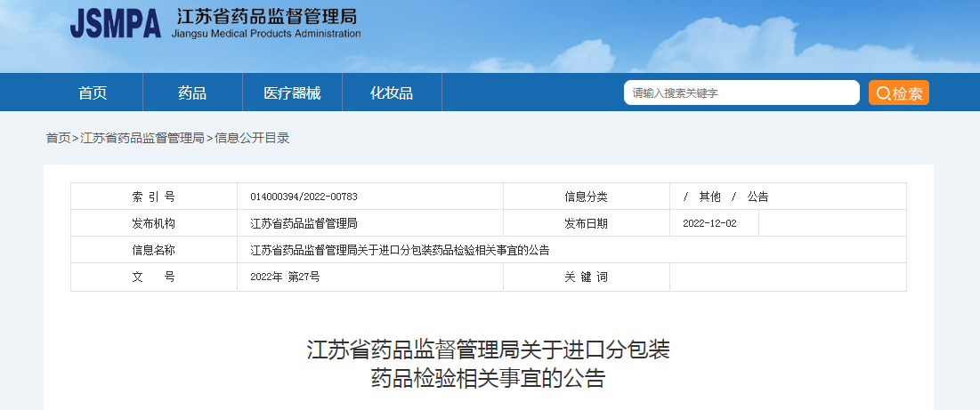This screenshot has width=980, height=410.
Task: Select the 发布机构 label cell
Action: pos(154,223)
